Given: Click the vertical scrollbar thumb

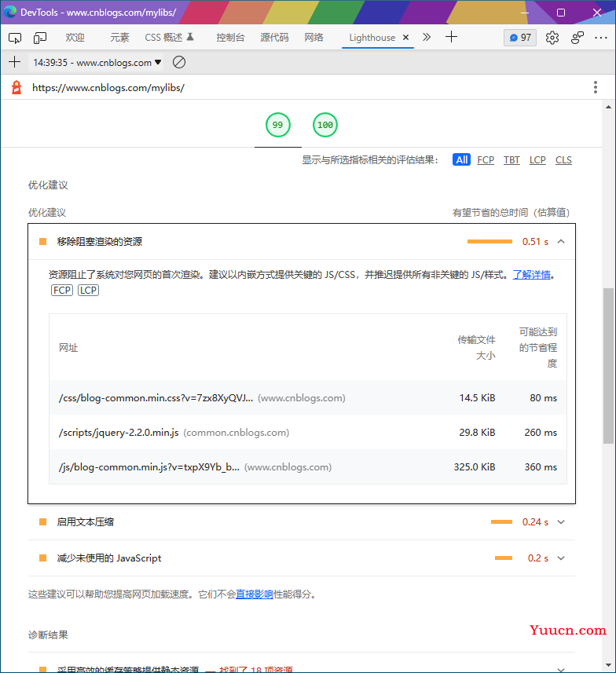Looking at the screenshot, I should [608, 366].
